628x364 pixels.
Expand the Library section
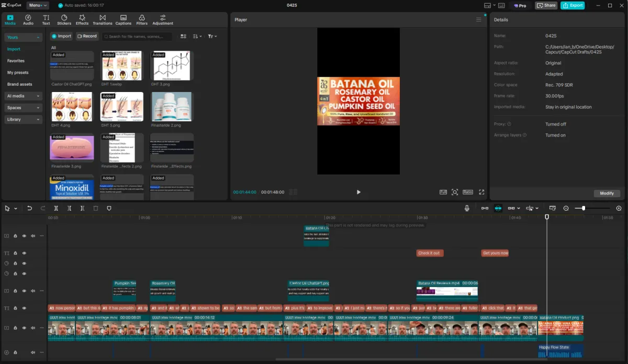pyautogui.click(x=23, y=119)
